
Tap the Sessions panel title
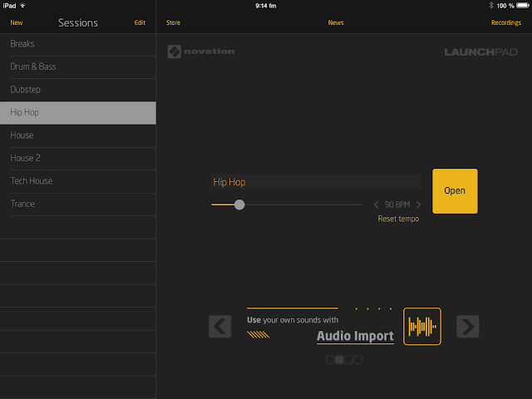[x=78, y=22]
